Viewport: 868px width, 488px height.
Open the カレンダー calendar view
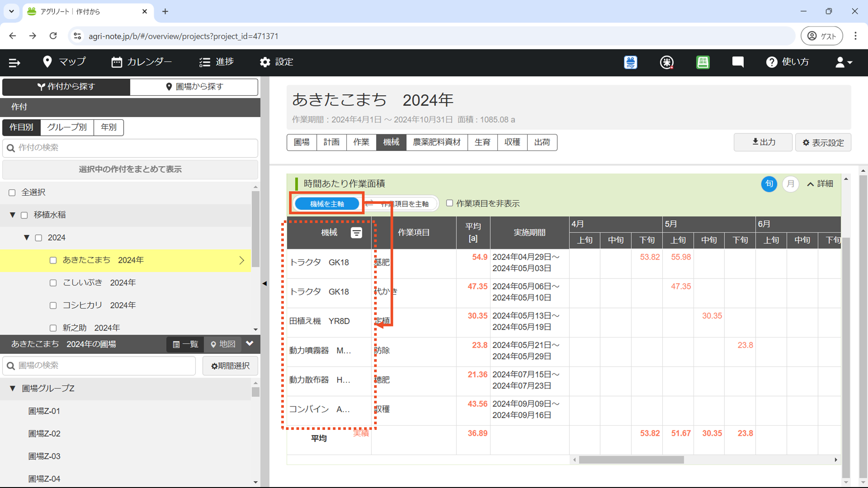coord(141,62)
